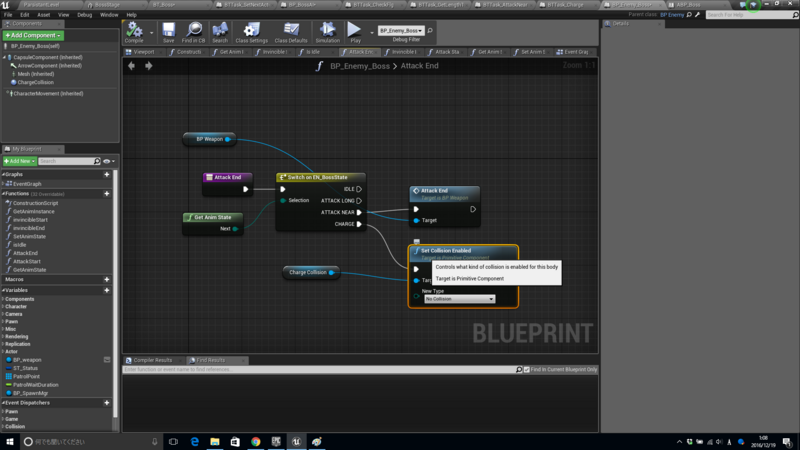The height and width of the screenshot is (450, 800).
Task: Start Simulation from the toolbar
Action: pos(328,32)
